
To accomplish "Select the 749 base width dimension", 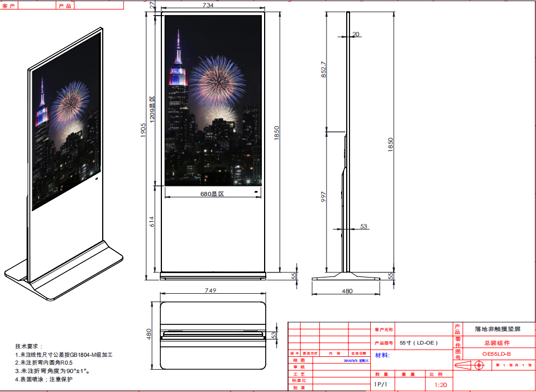I will (x=210, y=290).
